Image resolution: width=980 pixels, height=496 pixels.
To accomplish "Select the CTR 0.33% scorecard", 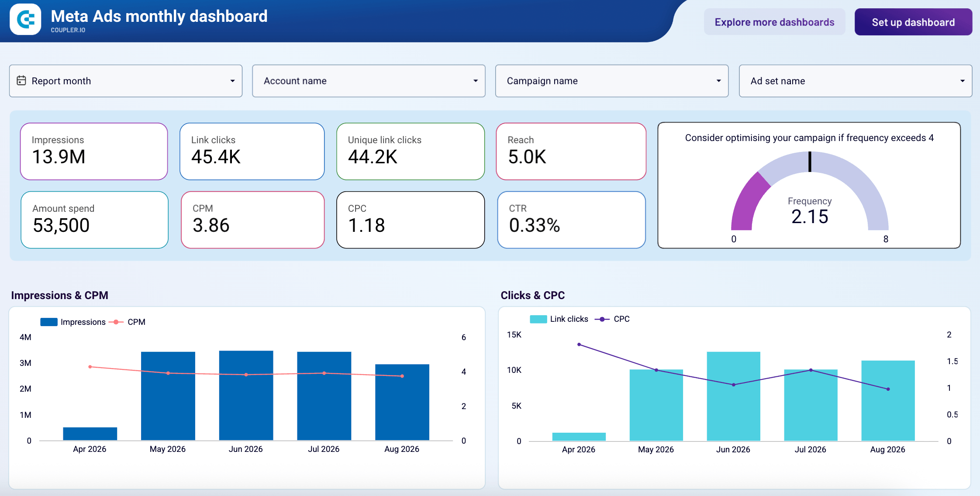I will tap(571, 220).
